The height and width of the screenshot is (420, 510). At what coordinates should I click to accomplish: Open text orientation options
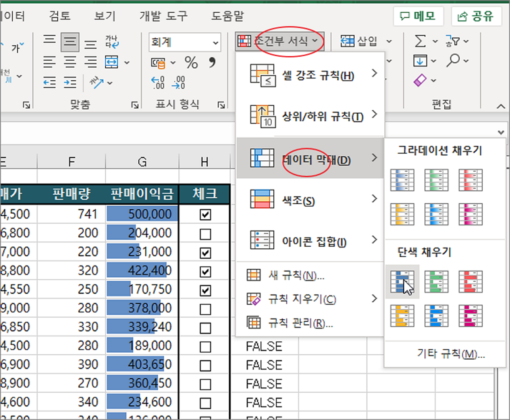click(x=97, y=83)
